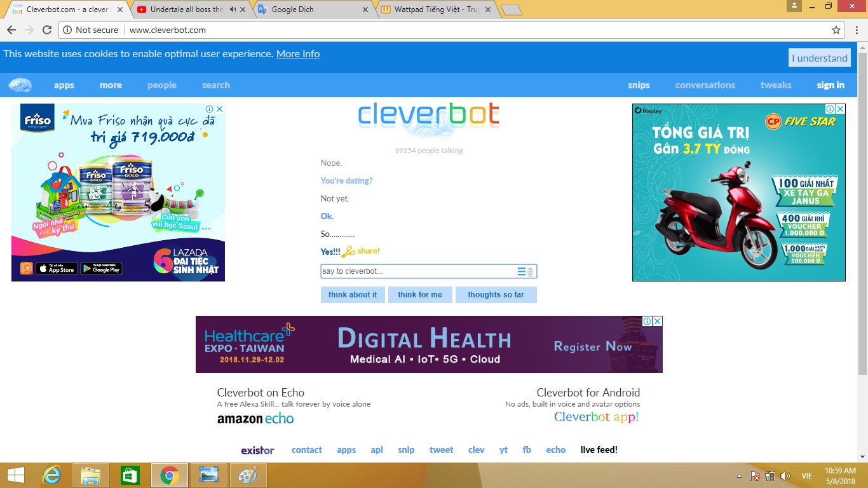Viewport: 868px width, 488px height.
Task: Click the snip footer link
Action: [406, 450]
